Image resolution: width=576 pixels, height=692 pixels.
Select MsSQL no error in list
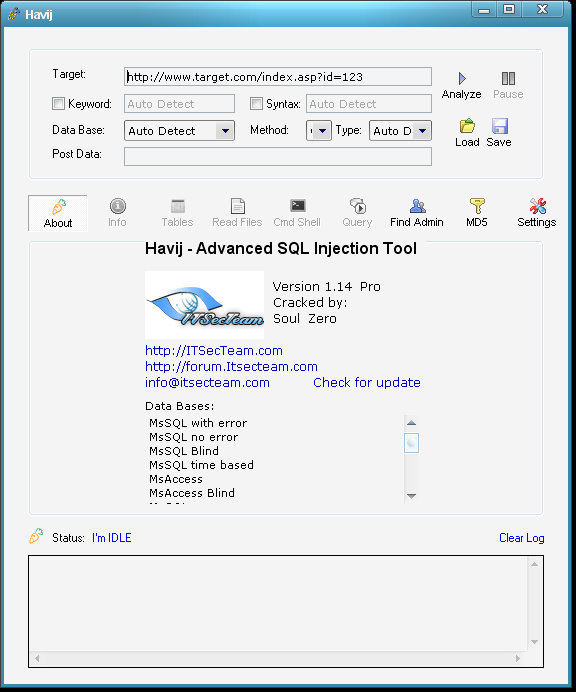(193, 437)
